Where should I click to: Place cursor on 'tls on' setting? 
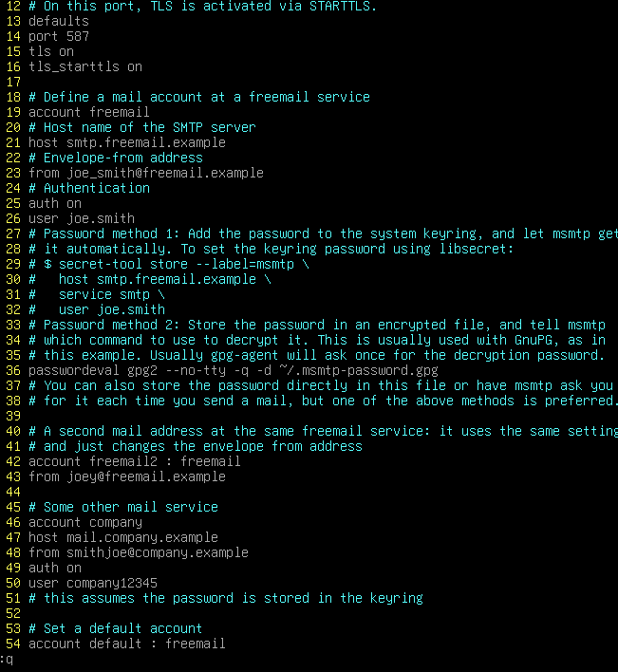tap(51, 51)
